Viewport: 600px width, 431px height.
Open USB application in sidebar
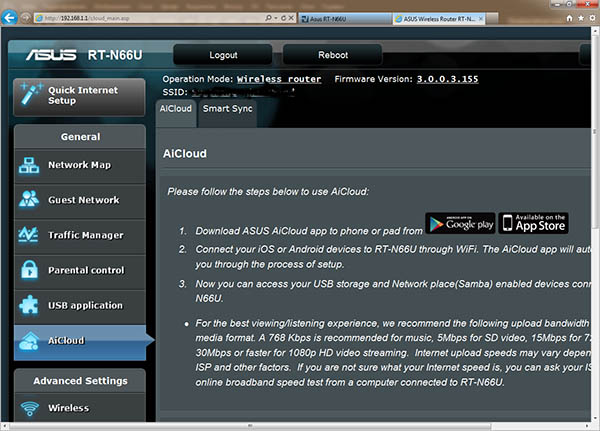pyautogui.click(x=80, y=306)
